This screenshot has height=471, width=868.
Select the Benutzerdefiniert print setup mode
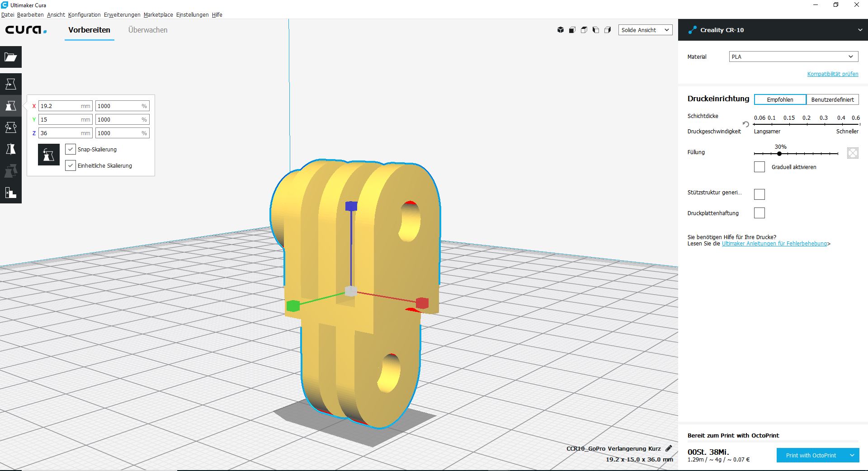pos(832,99)
